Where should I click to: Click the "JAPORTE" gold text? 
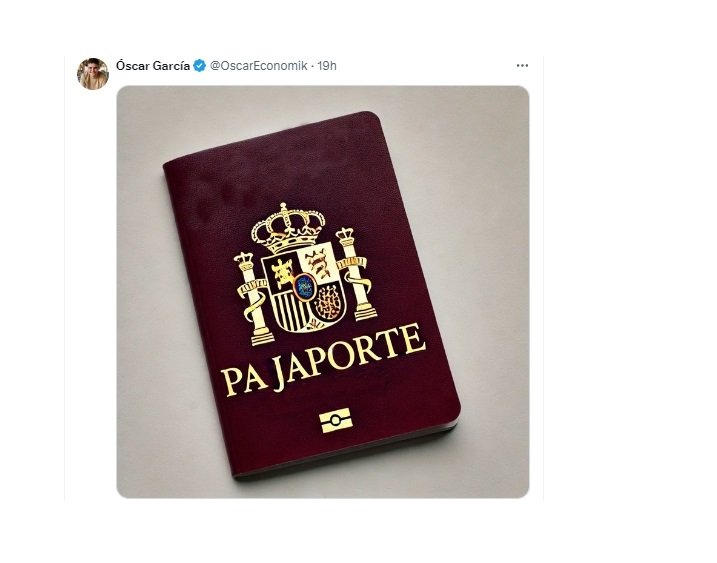click(349, 357)
